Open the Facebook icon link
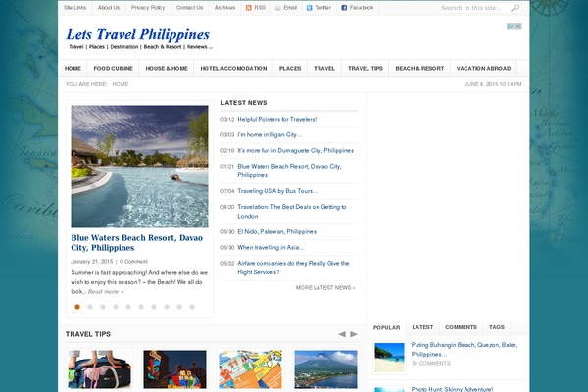The width and height of the screenshot is (588, 392). 344,8
